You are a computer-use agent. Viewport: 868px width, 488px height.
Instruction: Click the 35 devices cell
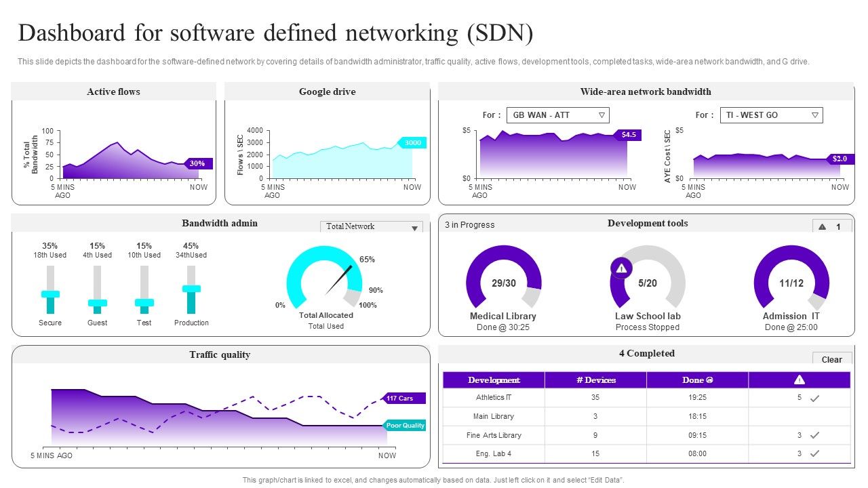[x=595, y=397]
